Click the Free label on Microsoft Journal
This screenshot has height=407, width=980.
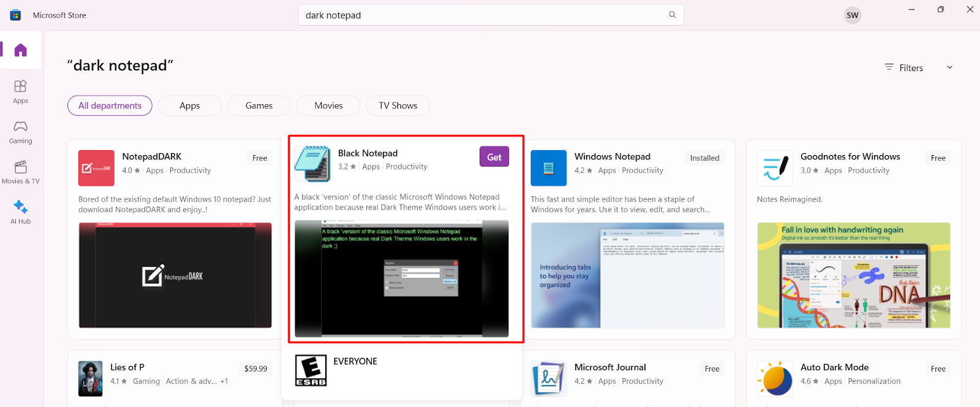(x=712, y=369)
